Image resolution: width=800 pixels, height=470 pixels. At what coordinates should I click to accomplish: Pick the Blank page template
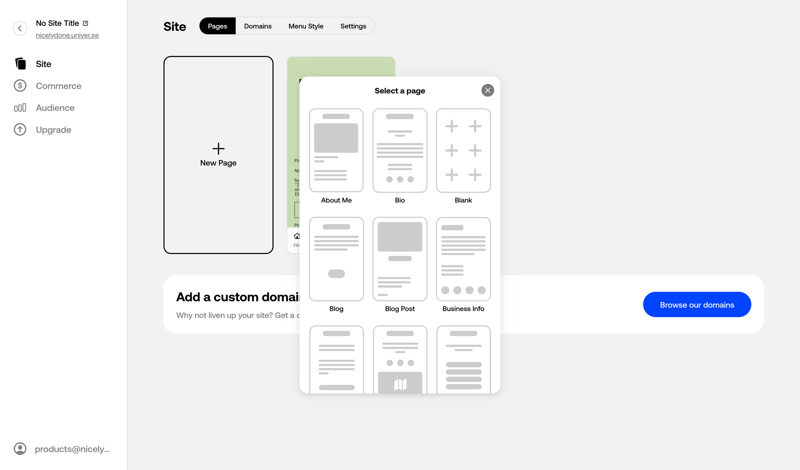coord(463,151)
